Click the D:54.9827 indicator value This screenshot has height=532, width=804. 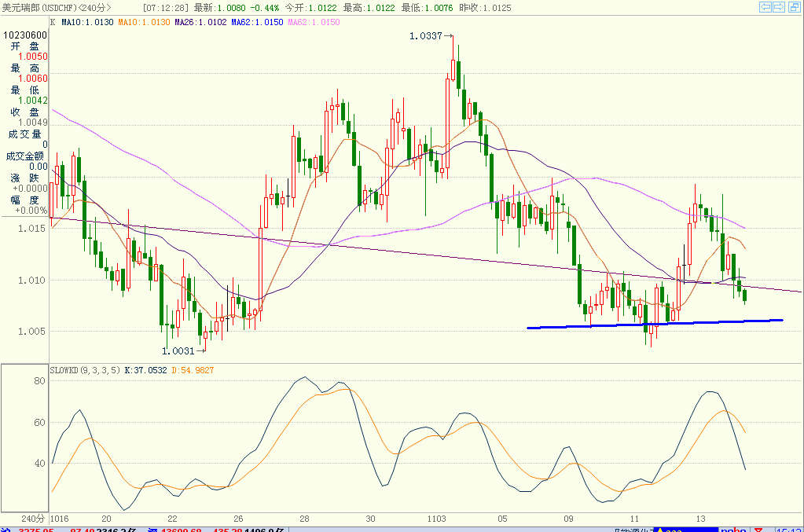pos(193,370)
